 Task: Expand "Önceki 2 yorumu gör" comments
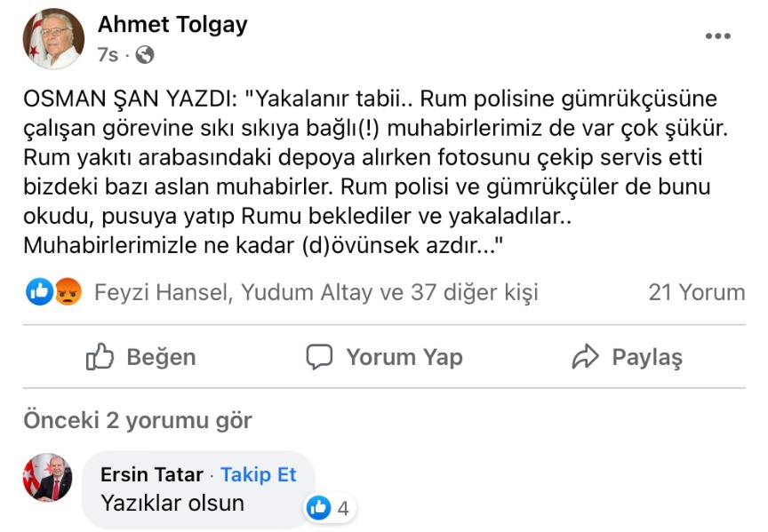click(138, 420)
